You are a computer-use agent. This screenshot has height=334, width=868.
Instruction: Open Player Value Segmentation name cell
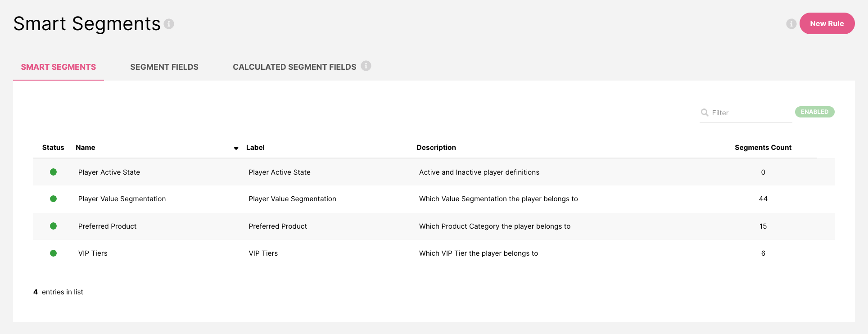(122, 199)
